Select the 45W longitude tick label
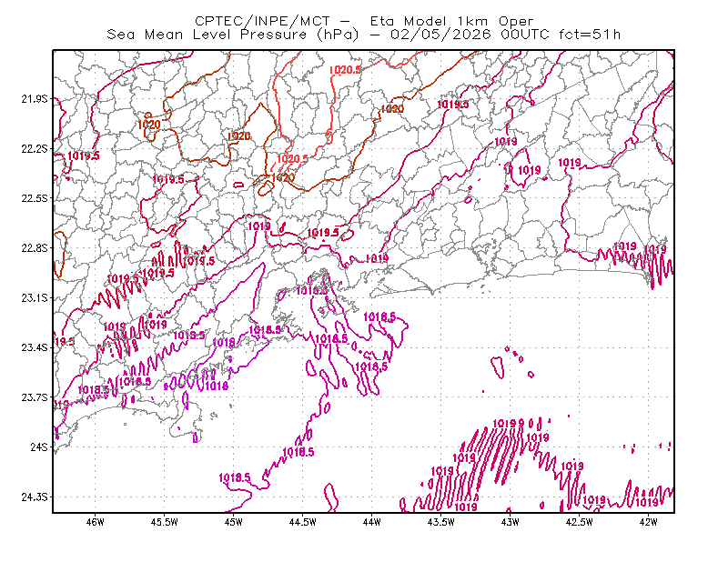Image resolution: width=728 pixels, height=562 pixels. pyautogui.click(x=234, y=522)
